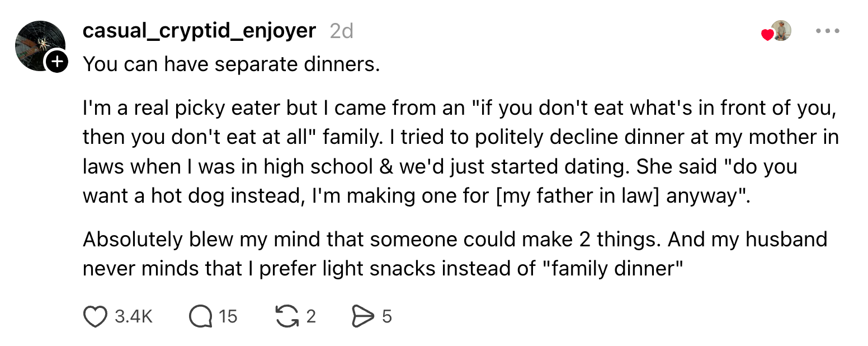Click the small liker avatar near the three dots
868x346 pixels.
[x=781, y=31]
